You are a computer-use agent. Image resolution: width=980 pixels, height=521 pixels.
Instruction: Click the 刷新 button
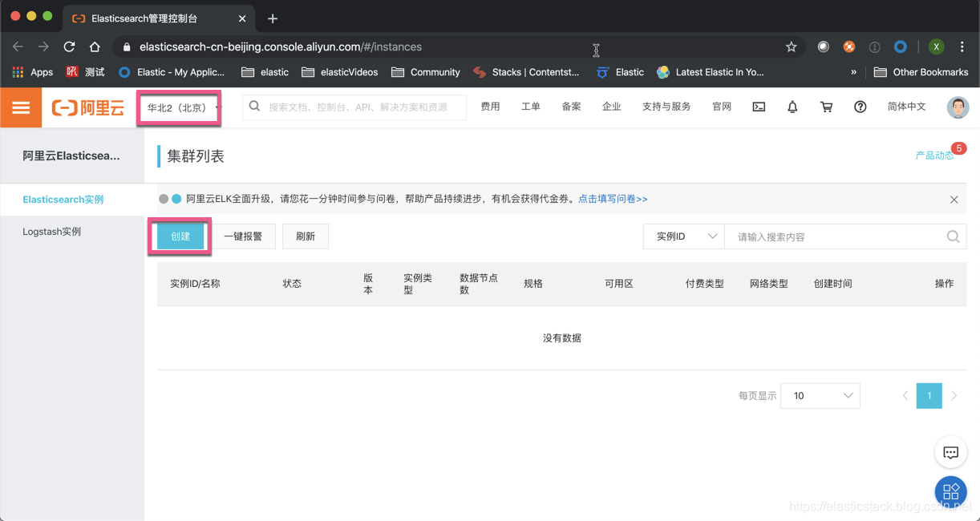point(306,236)
